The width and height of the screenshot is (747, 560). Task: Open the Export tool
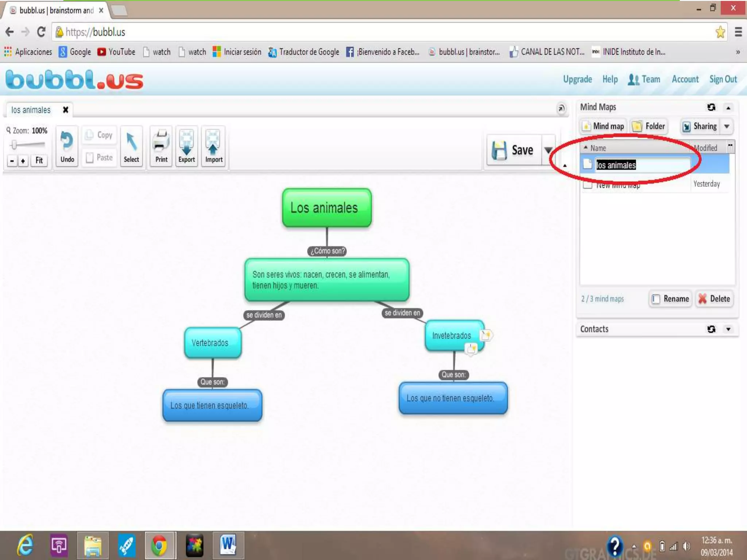pos(186,142)
